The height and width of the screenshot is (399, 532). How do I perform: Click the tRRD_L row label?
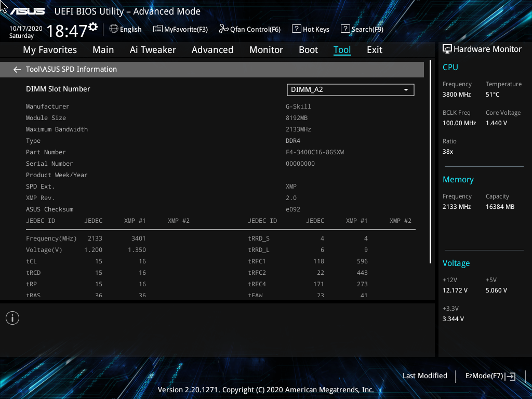pyautogui.click(x=259, y=250)
